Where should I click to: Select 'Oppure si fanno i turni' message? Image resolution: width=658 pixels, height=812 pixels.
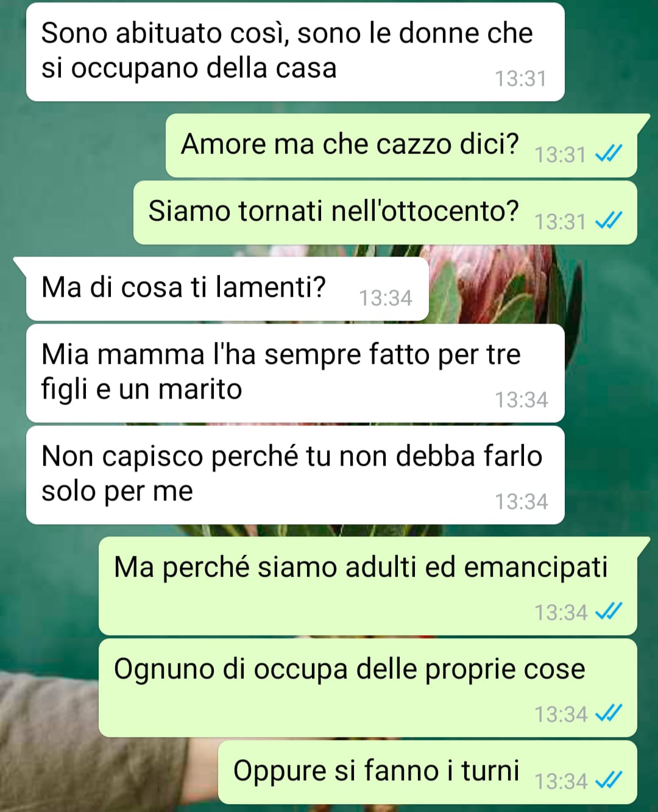click(x=428, y=772)
